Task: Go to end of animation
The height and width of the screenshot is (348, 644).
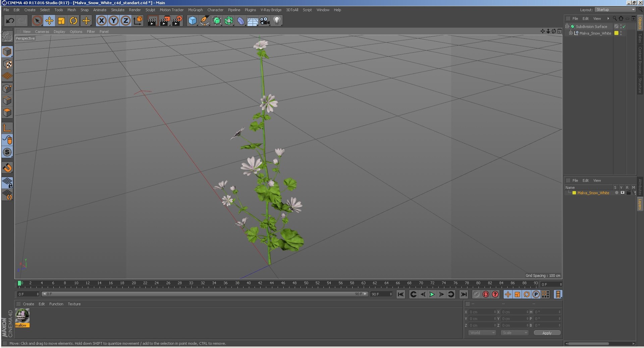Action: 464,294
